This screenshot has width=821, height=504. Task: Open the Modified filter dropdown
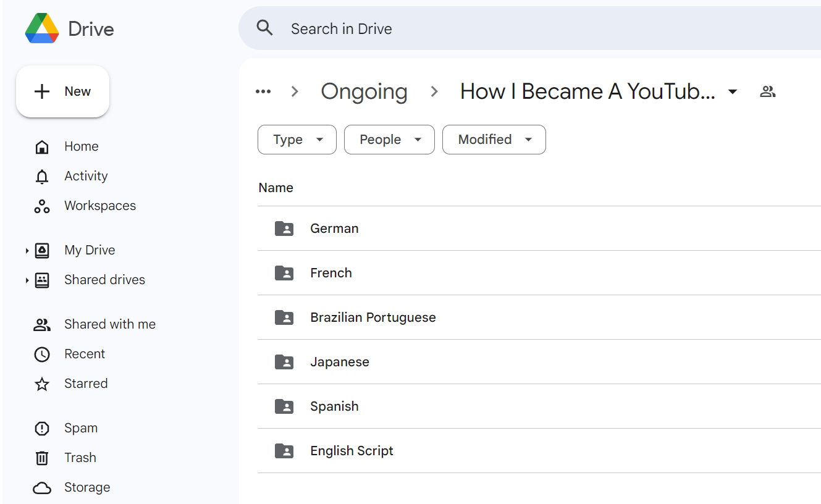click(x=494, y=140)
